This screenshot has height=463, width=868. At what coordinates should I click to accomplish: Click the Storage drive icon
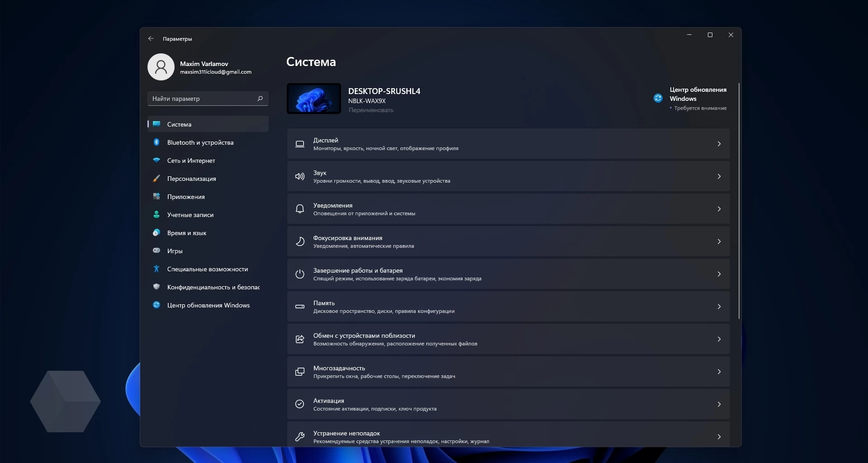300,307
